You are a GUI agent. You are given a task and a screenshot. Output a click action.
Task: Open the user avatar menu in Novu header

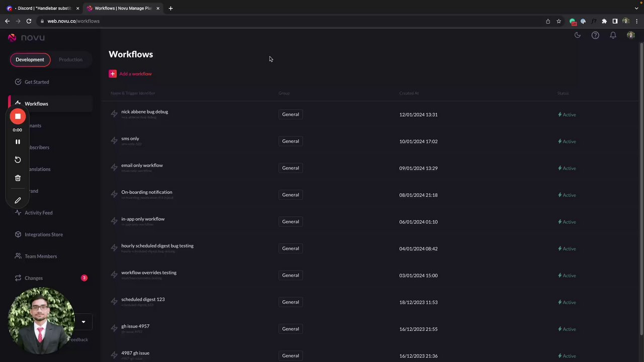click(630, 35)
